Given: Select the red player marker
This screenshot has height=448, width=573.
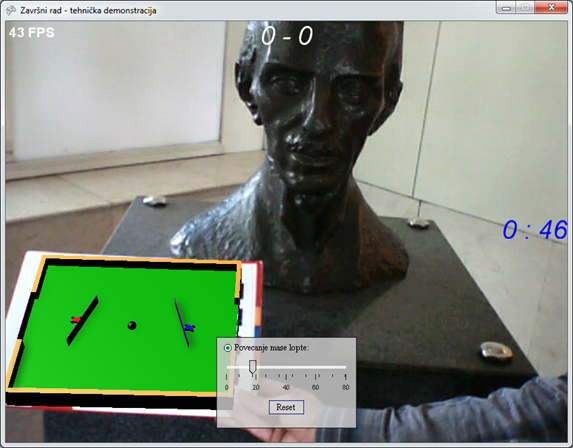Looking at the screenshot, I should point(76,320).
